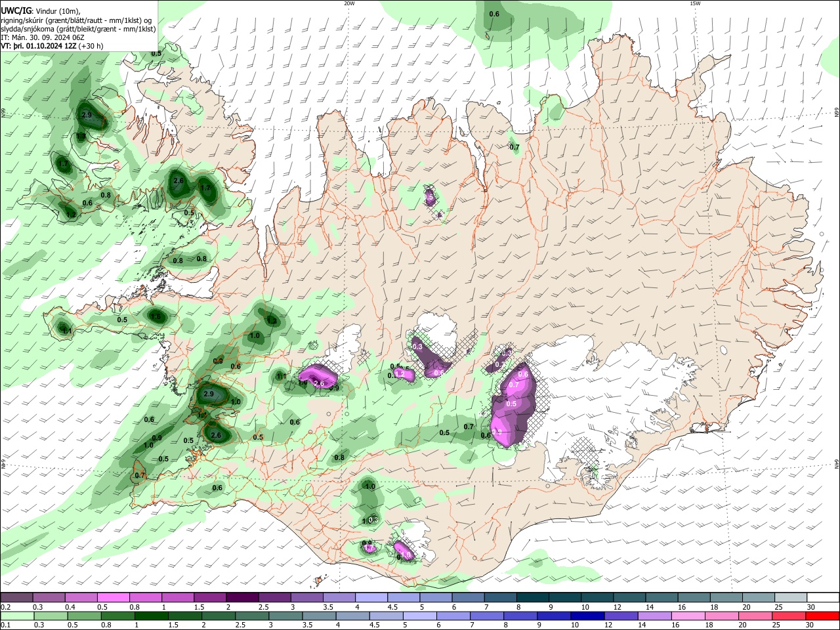The height and width of the screenshot is (630, 840).
Task: Click the '64N' latitude label on right edge
Action: pyautogui.click(x=837, y=464)
